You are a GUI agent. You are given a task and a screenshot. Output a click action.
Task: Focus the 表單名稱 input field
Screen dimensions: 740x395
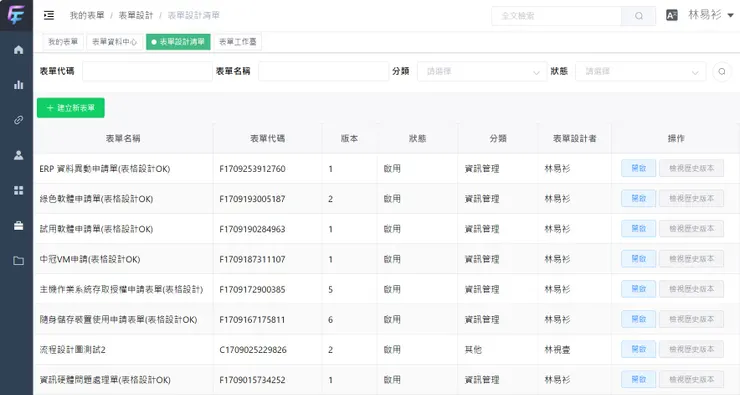(323, 72)
